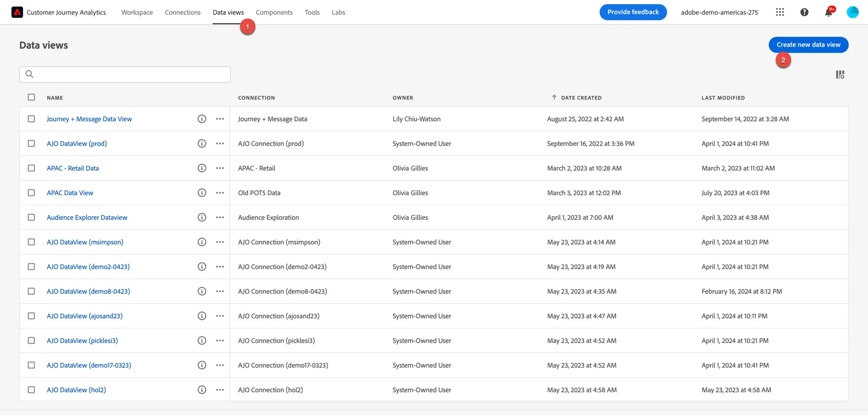
Task: Show info for AJO DataView (msimpson)
Action: point(202,242)
